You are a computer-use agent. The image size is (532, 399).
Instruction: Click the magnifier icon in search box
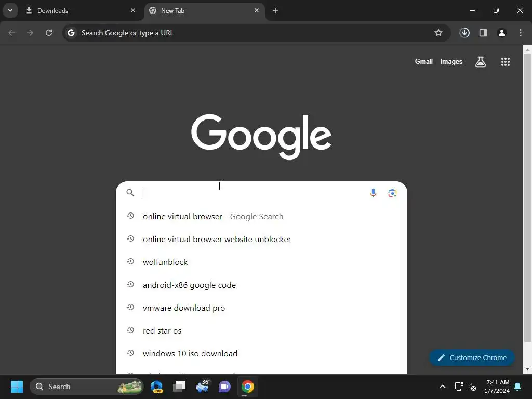pos(130,193)
